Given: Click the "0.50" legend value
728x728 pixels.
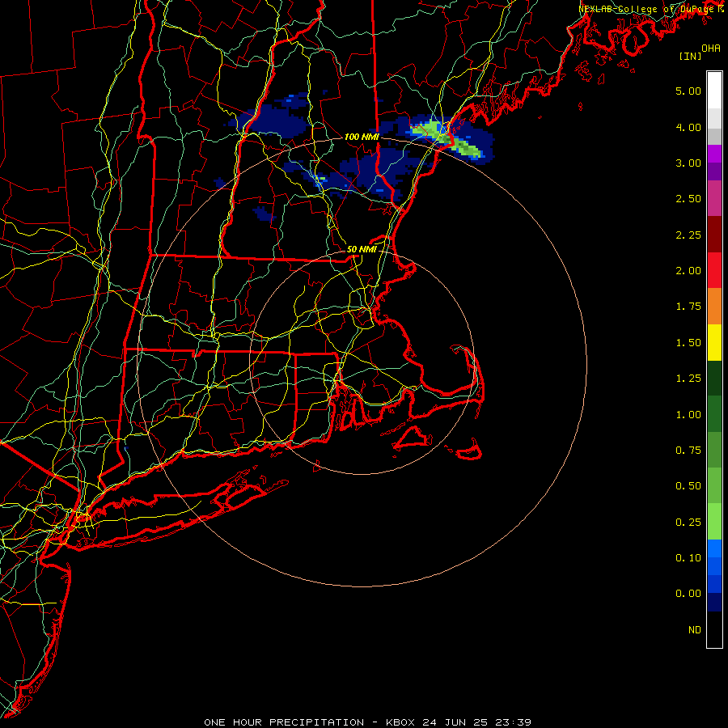Looking at the screenshot, I should pyautogui.click(x=688, y=486).
